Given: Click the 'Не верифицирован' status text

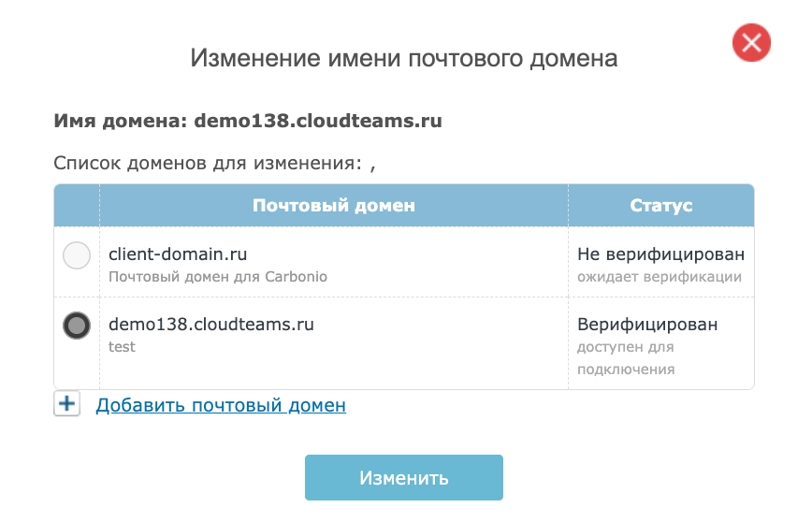Looking at the screenshot, I should click(x=660, y=254).
